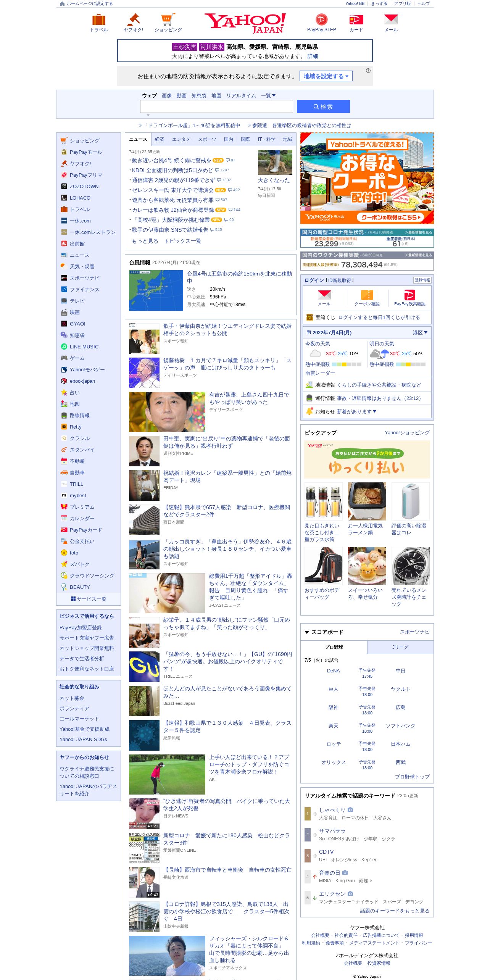Open 最新情報を見る in コロナ発生状況

point(419,232)
